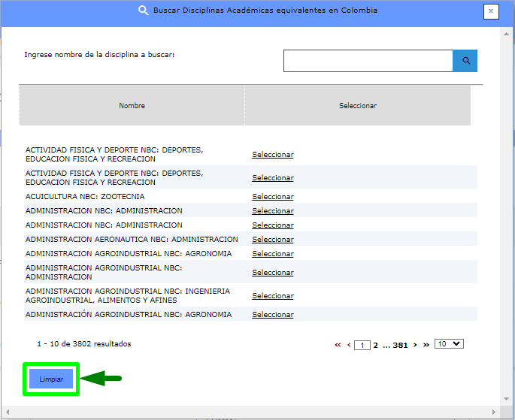Select ADMINISTRACION AERONAUTICA discipline

(x=272, y=240)
